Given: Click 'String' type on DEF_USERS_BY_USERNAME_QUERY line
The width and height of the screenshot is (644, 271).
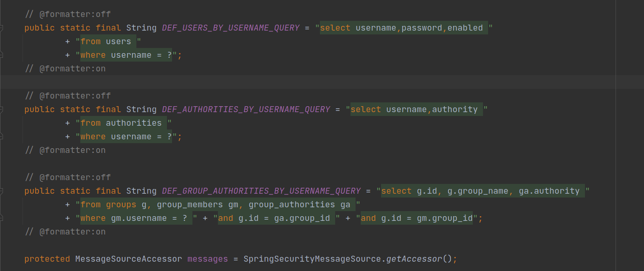Looking at the screenshot, I should 141,28.
